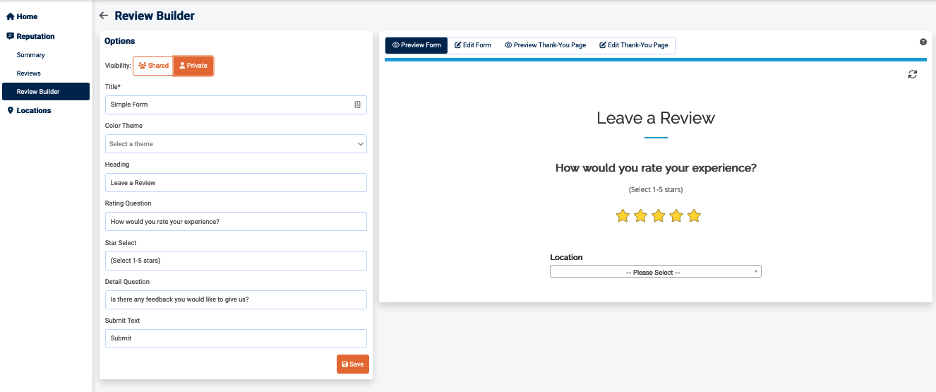
Task: Select the third rating star
Action: point(658,216)
